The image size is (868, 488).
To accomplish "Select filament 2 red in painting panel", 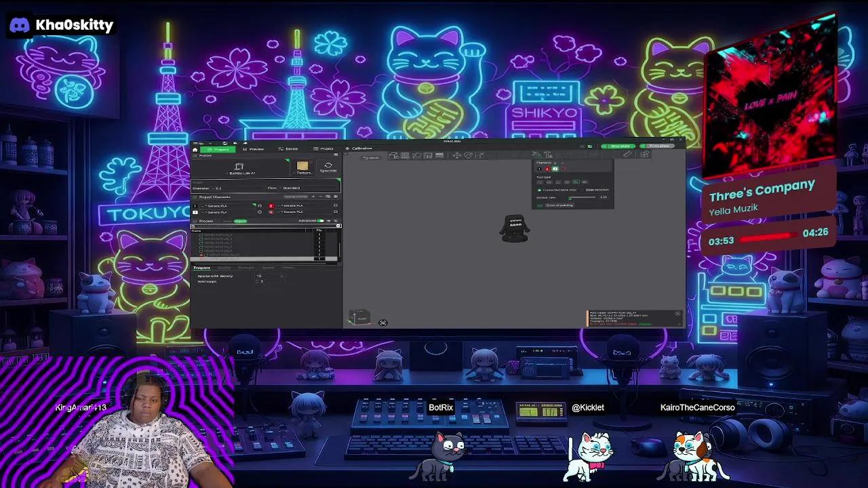I will click(547, 169).
